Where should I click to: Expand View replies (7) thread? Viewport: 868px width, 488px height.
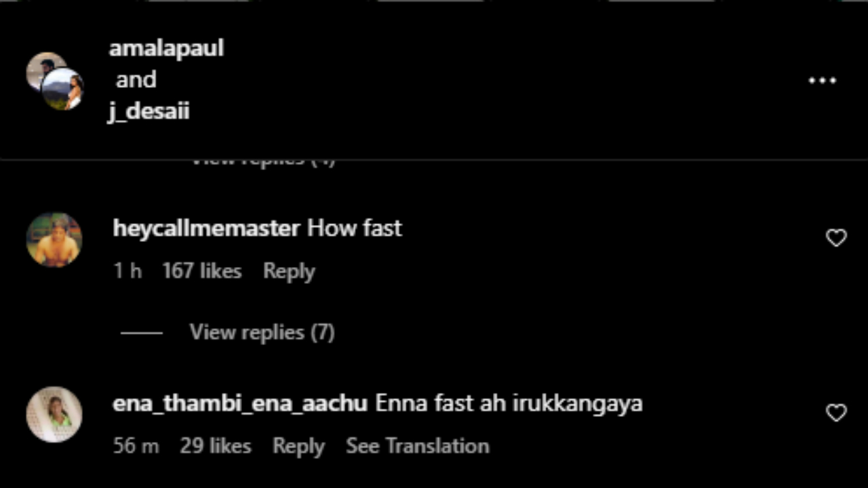coord(262,332)
